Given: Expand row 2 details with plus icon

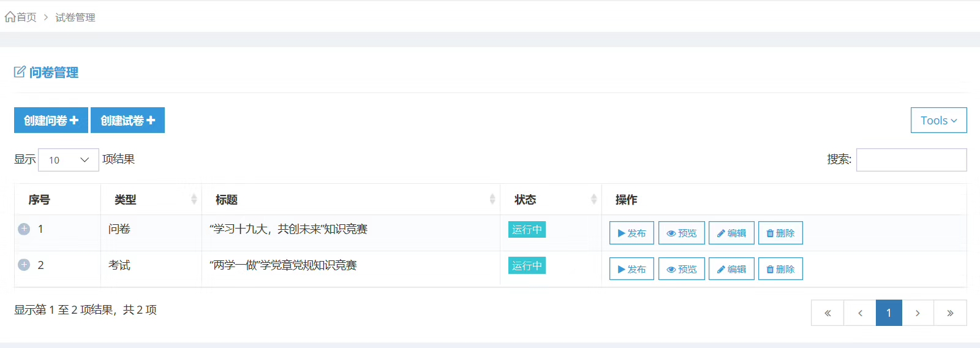Looking at the screenshot, I should pyautogui.click(x=24, y=265).
